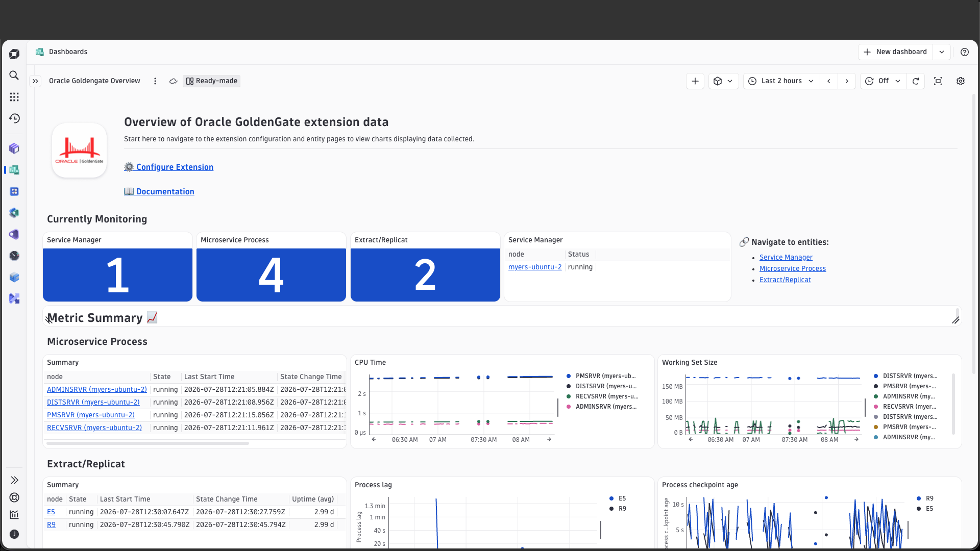
Task: Navigate to Service Manager entities
Action: point(786,258)
